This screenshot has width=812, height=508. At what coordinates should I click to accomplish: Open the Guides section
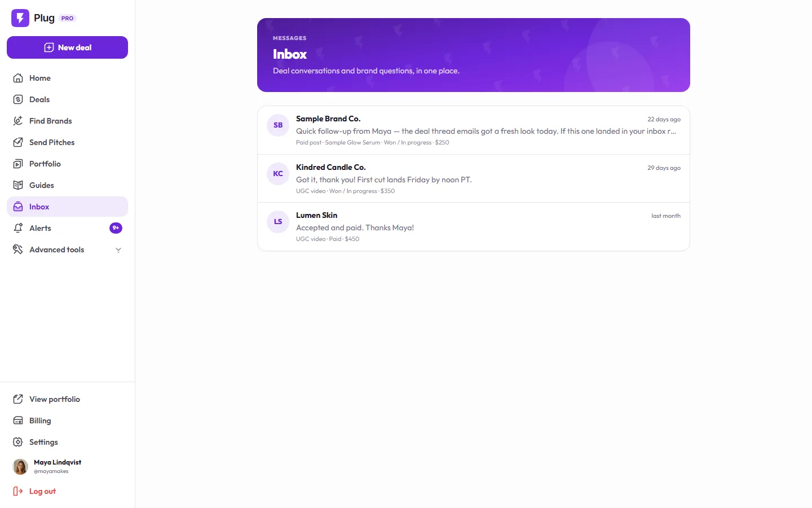[68, 185]
